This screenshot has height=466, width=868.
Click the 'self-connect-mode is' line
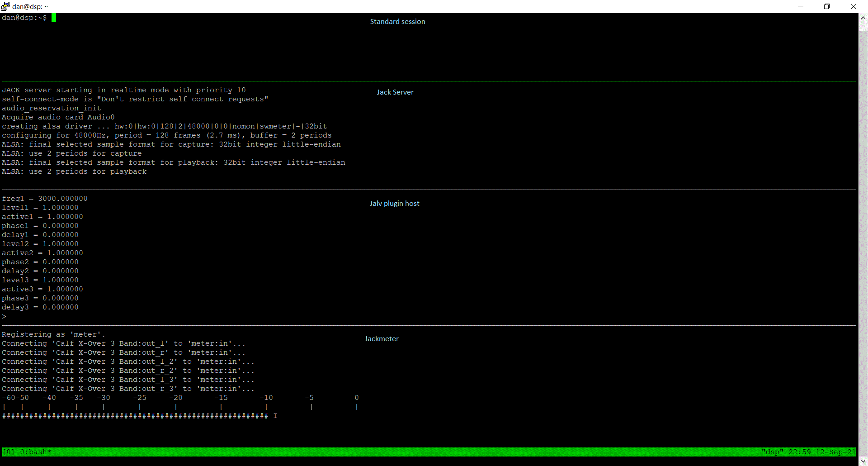tap(135, 99)
